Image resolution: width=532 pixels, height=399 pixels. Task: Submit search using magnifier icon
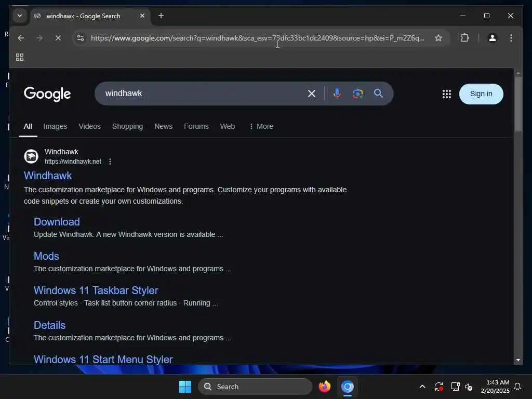pos(378,94)
